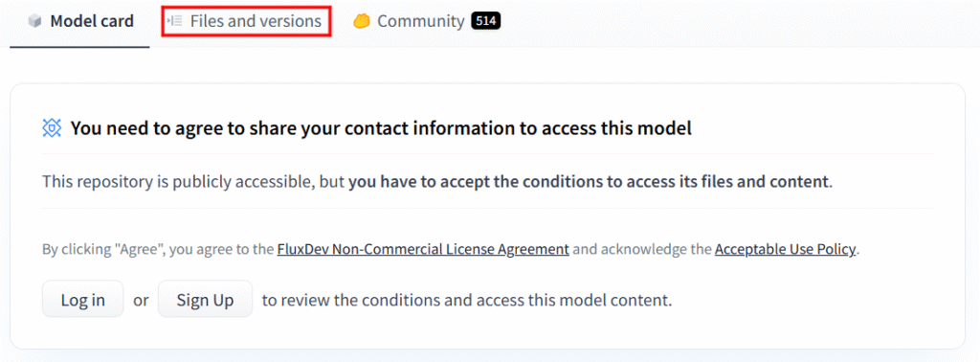980x362 pixels.
Task: Click the 'You need to agree' heading text
Action: pyautogui.click(x=381, y=128)
